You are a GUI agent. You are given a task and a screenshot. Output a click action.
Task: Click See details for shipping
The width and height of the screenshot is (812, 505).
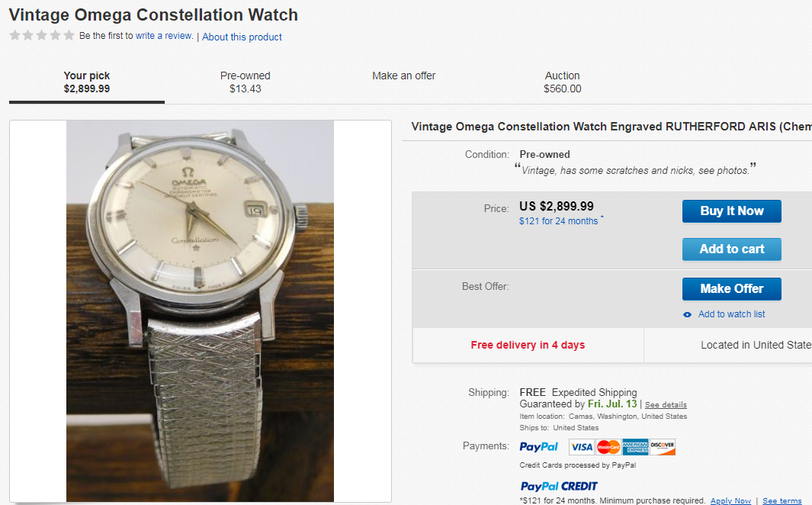click(666, 404)
